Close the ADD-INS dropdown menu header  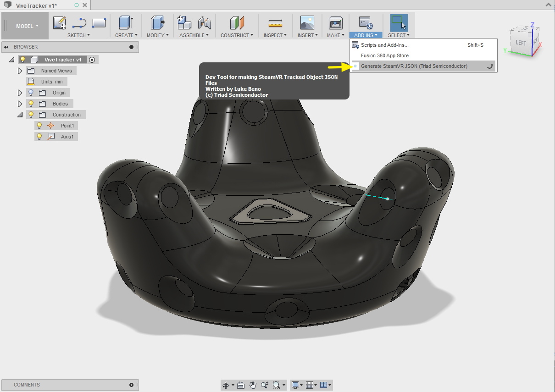(366, 35)
